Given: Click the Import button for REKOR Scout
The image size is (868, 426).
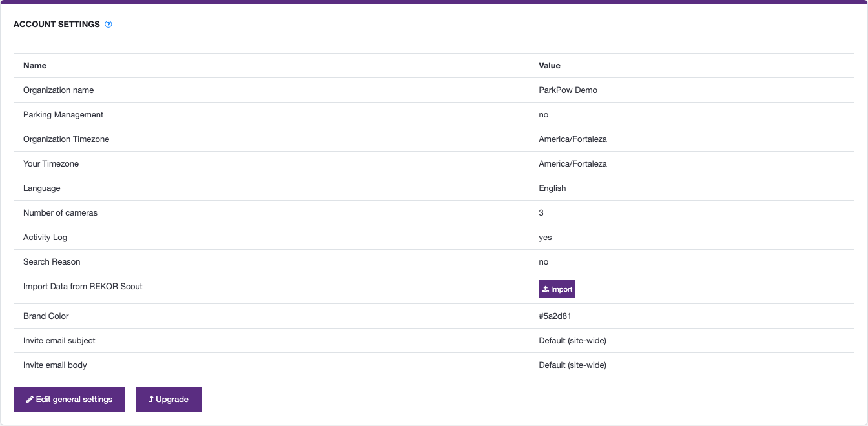Looking at the screenshot, I should [557, 289].
